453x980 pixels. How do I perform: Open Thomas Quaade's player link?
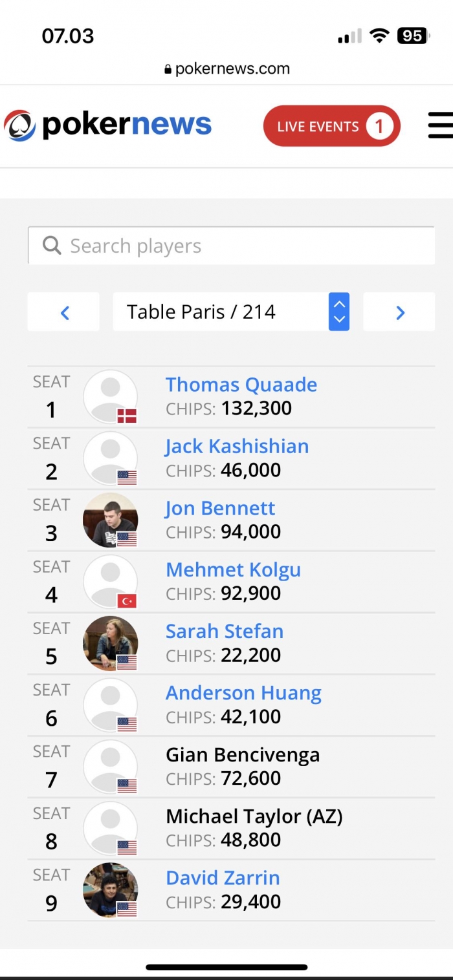point(241,385)
